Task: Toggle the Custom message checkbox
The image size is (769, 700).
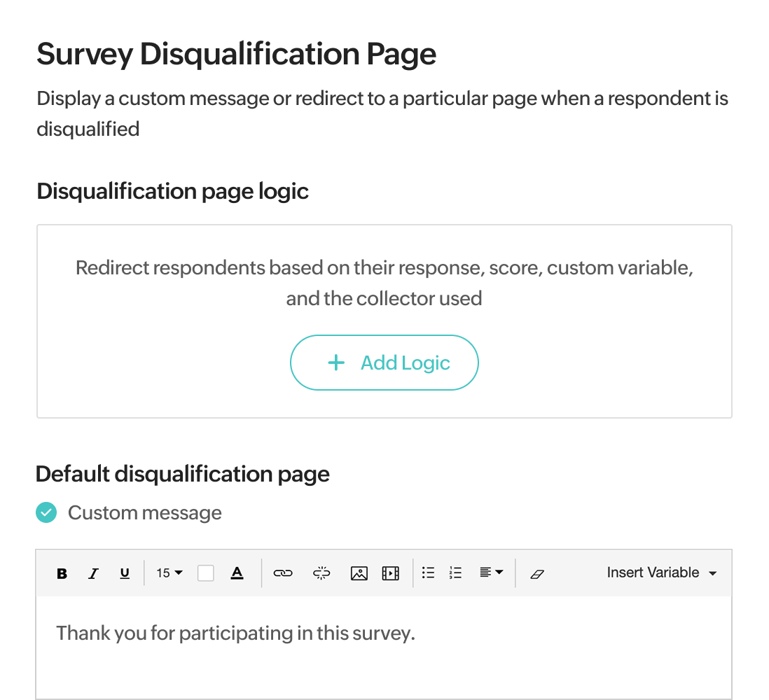Action: 46,512
